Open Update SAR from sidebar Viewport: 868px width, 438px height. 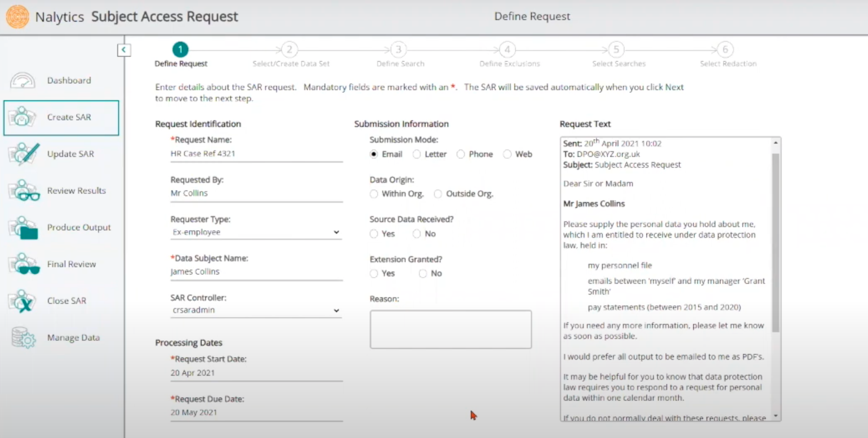point(23,154)
